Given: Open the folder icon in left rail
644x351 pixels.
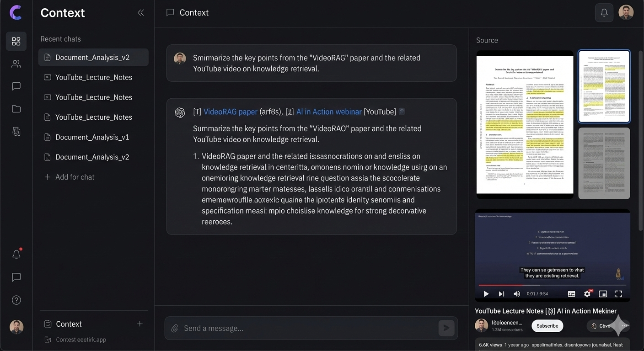Looking at the screenshot, I should [16, 109].
